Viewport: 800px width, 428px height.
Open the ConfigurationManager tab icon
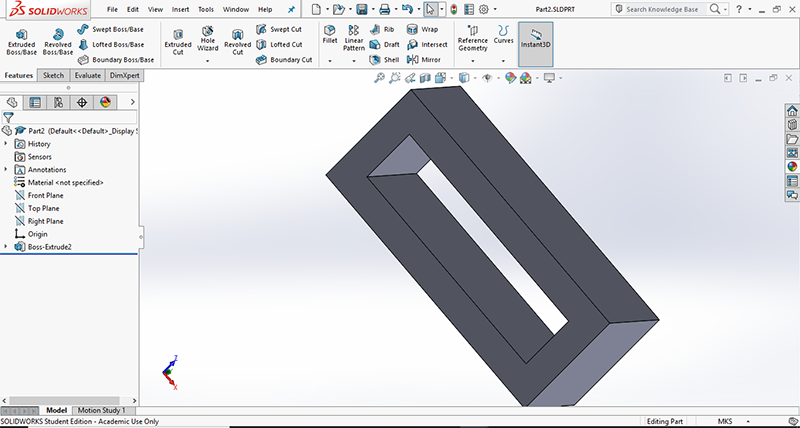click(59, 102)
